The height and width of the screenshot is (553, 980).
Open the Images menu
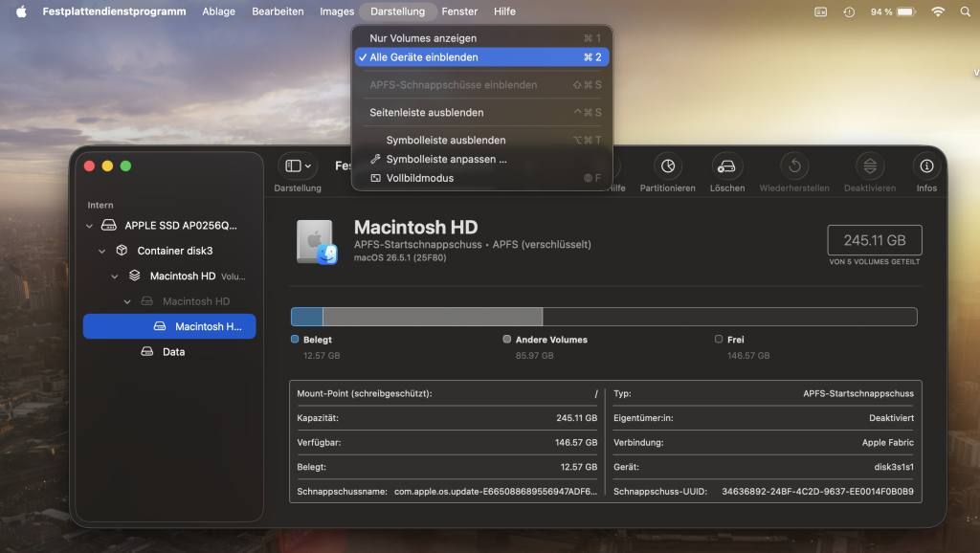click(x=337, y=11)
